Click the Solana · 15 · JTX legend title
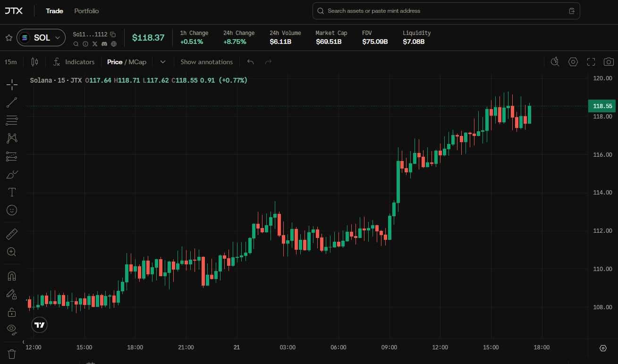618x364 pixels. [55, 80]
